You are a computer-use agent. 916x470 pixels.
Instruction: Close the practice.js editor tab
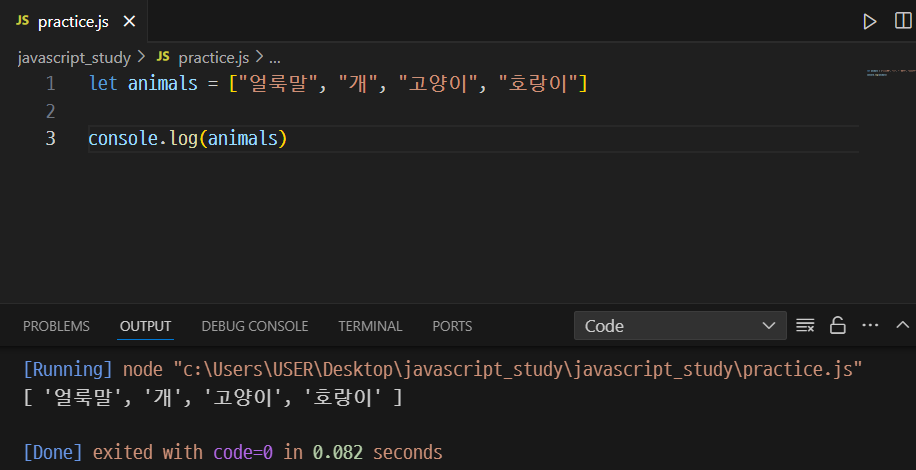tap(129, 22)
